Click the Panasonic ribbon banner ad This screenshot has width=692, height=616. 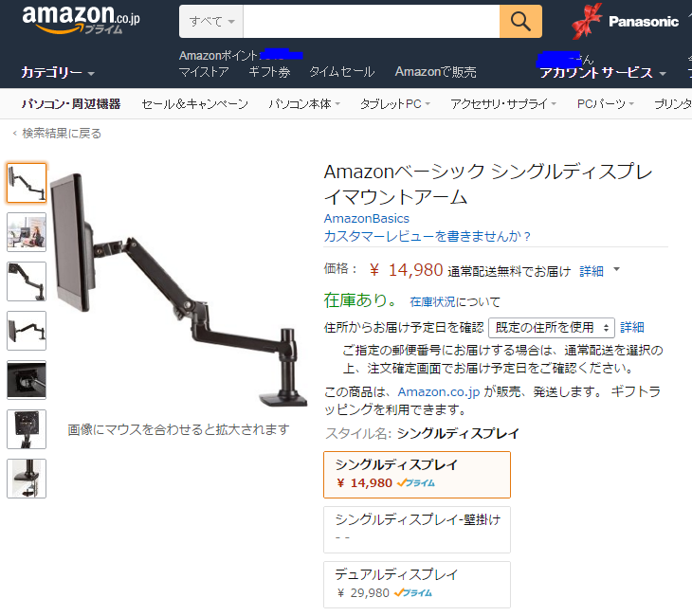click(x=625, y=21)
